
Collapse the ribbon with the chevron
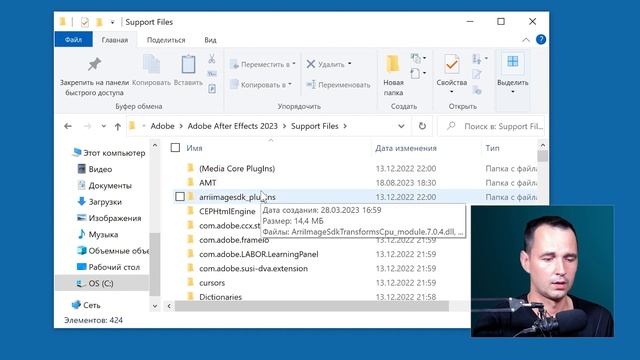526,40
